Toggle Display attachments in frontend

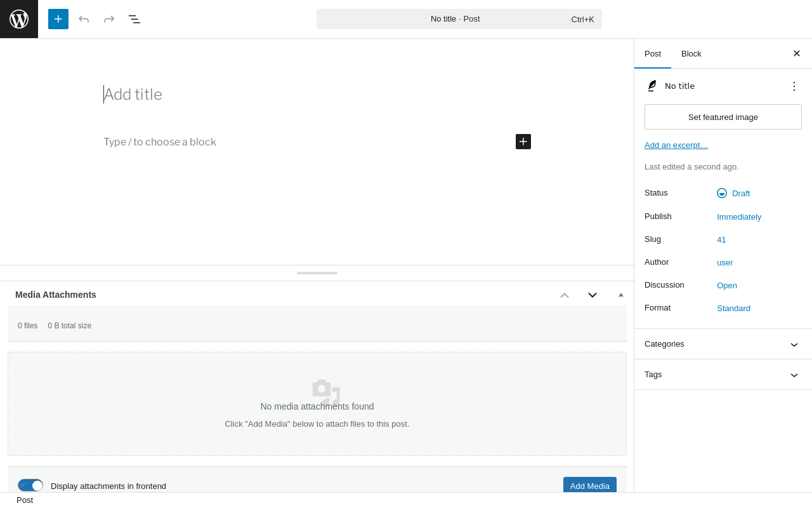[30, 486]
